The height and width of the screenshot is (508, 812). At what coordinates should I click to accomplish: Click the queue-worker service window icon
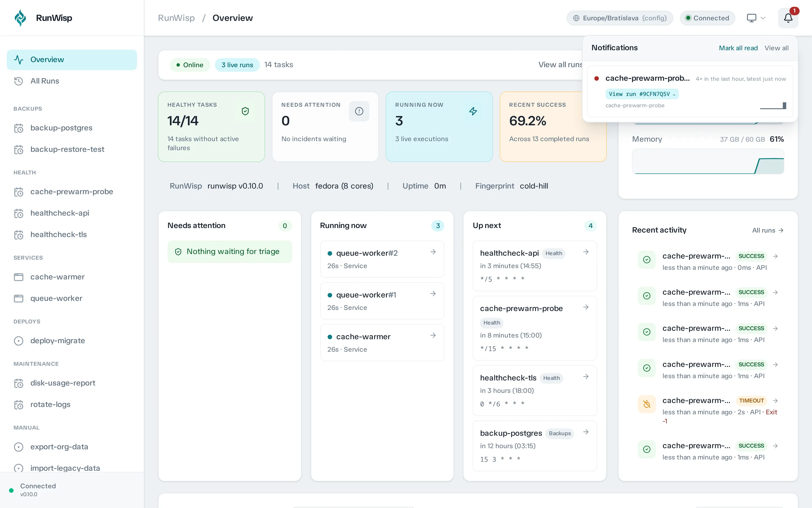click(x=18, y=298)
